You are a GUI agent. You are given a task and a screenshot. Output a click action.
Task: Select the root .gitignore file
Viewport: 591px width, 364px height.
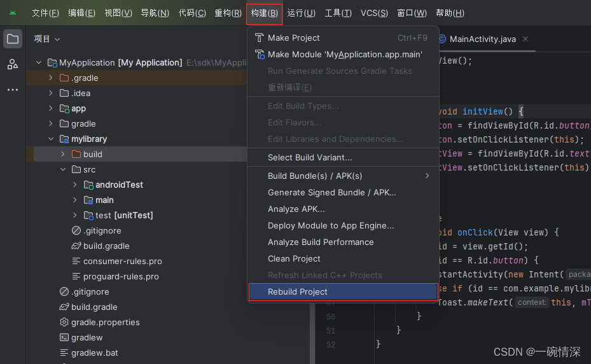90,292
